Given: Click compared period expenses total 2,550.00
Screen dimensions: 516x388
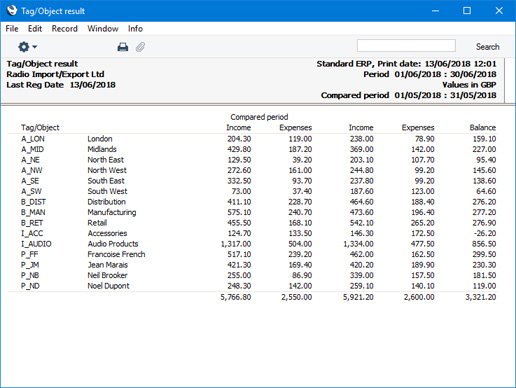Looking at the screenshot, I should coord(297,297).
